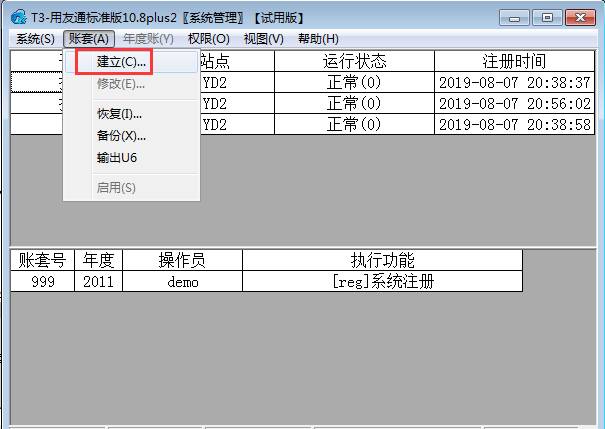Open the 系统(S) menu
This screenshot has width=605, height=429.
pos(35,39)
